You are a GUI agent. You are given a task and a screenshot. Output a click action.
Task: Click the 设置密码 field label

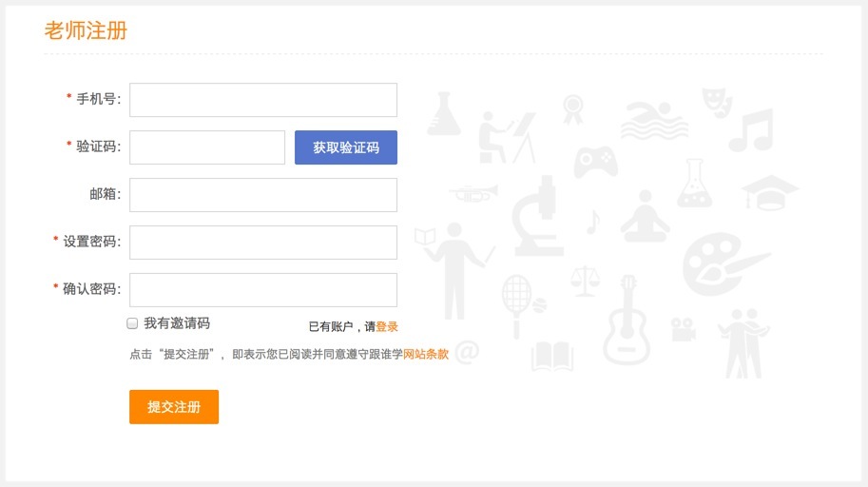click(x=91, y=242)
